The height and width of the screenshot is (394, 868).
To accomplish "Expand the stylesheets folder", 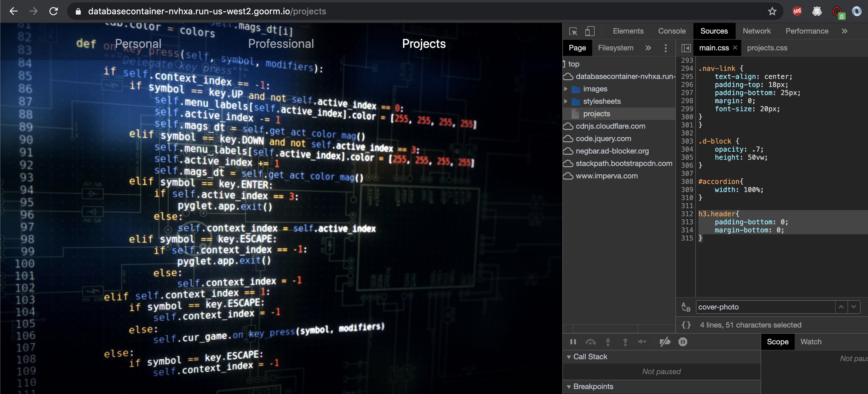I will point(566,101).
